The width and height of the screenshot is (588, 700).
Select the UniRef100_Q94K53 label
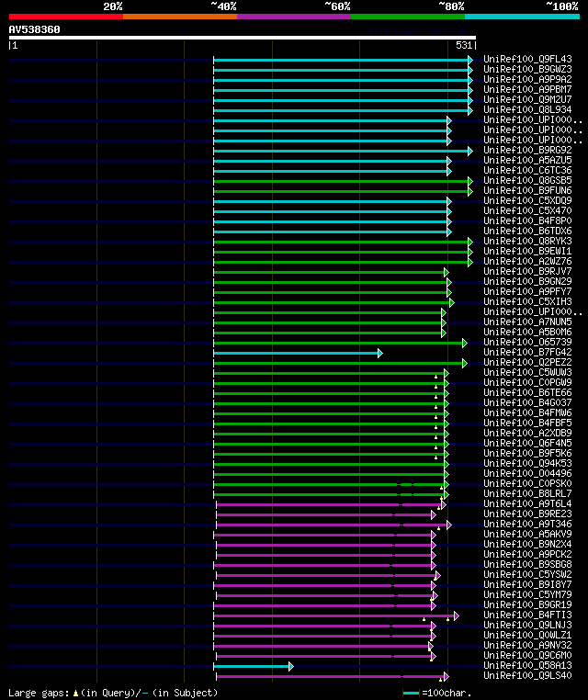(x=527, y=463)
